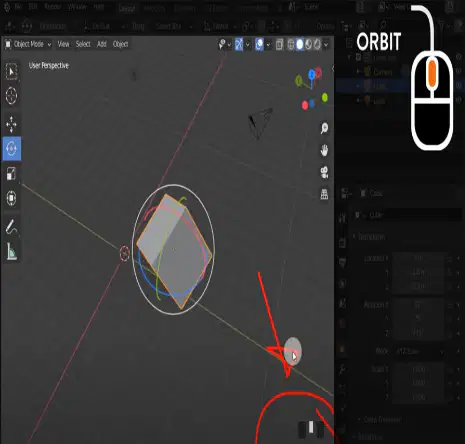The width and height of the screenshot is (465, 444).
Task: Hide the Cube in the outliner
Action: click(x=459, y=86)
